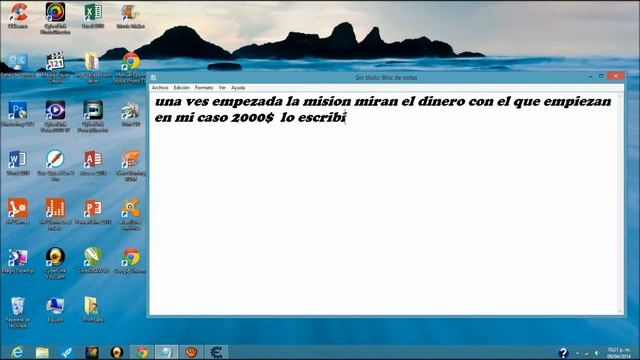Close the Bloc de notas window
The width and height of the screenshot is (640, 360).
pyautogui.click(x=616, y=76)
